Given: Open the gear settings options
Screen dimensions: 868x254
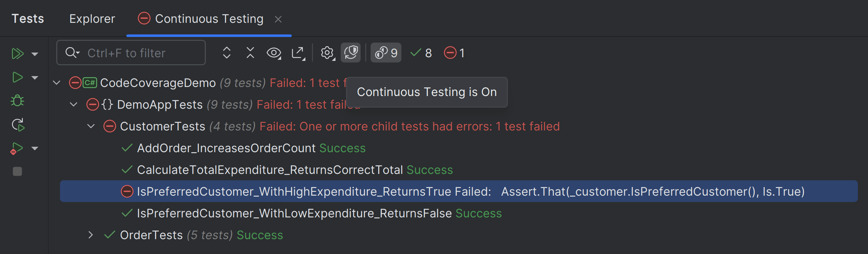Looking at the screenshot, I should point(327,53).
